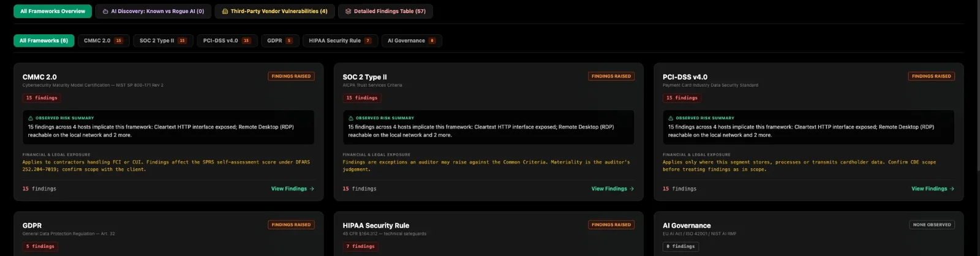Click the 15 findings footer count in SOC 2 card
This screenshot has height=256, width=980.
[x=360, y=189]
